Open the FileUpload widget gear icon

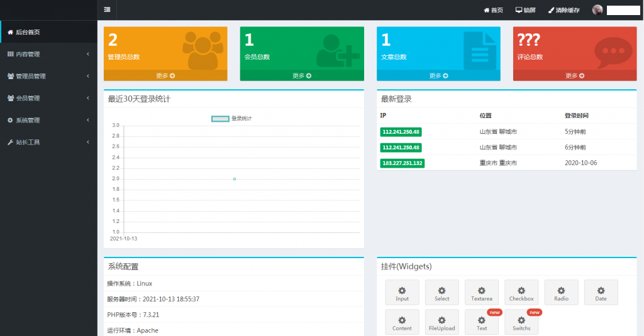click(x=441, y=320)
